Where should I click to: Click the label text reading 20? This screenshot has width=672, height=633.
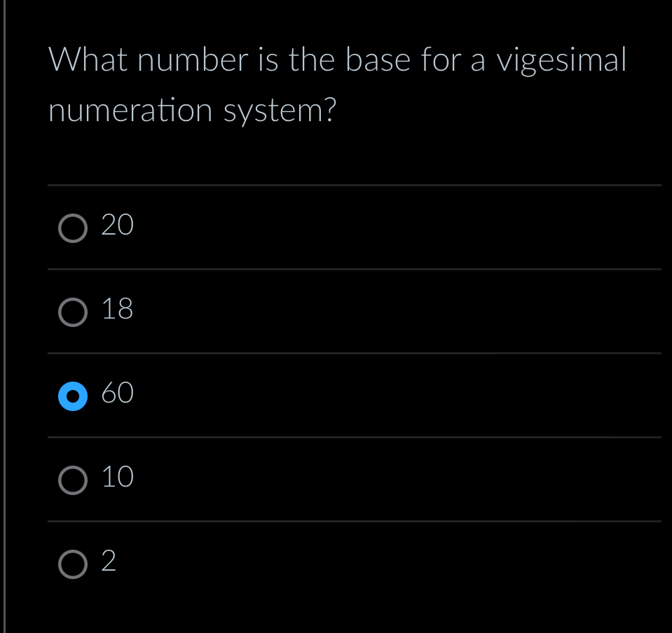pos(117,224)
